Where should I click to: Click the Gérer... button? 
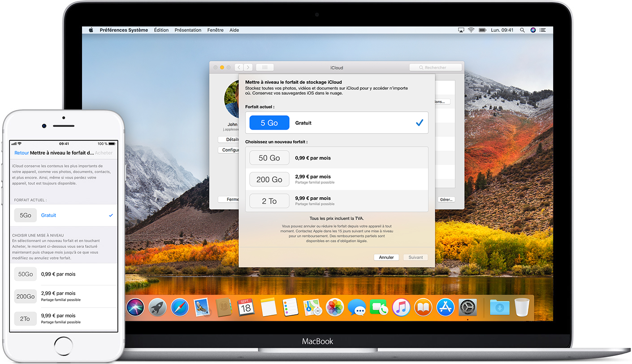446,199
